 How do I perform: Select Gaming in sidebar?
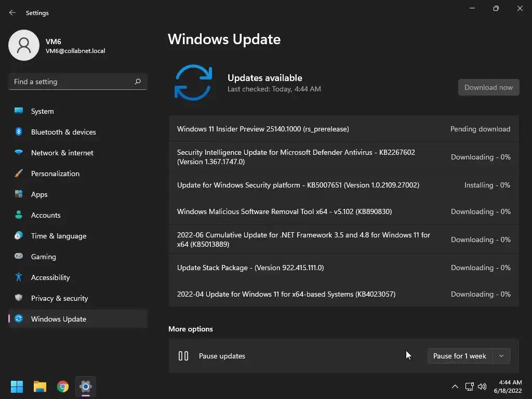coord(78,257)
